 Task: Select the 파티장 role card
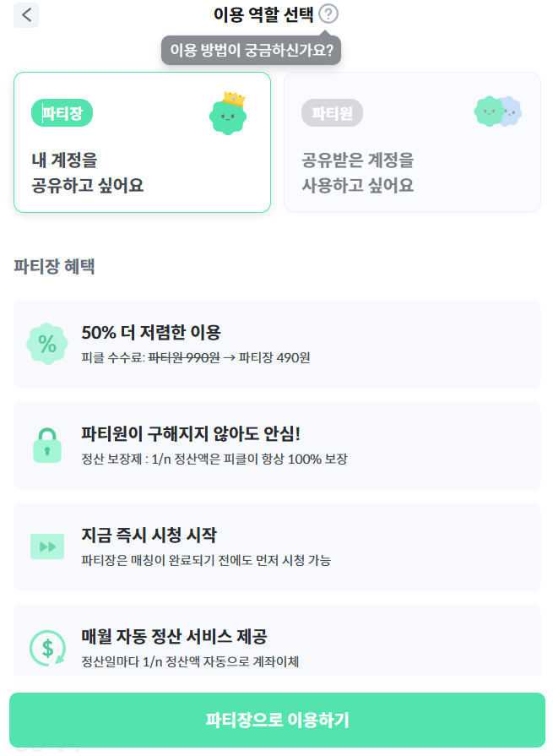click(x=142, y=142)
